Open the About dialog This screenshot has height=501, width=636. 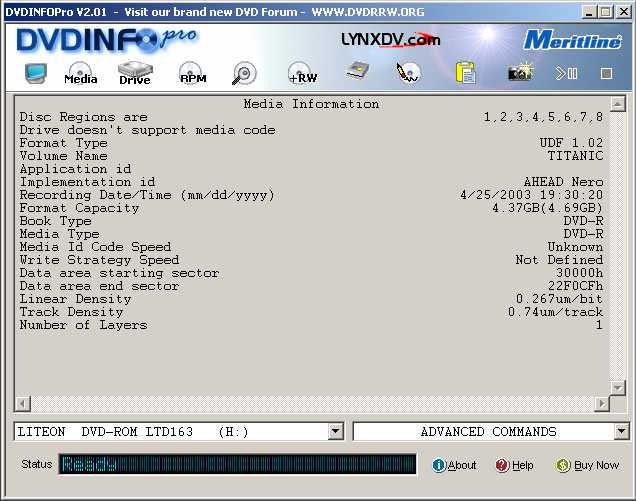click(x=454, y=465)
